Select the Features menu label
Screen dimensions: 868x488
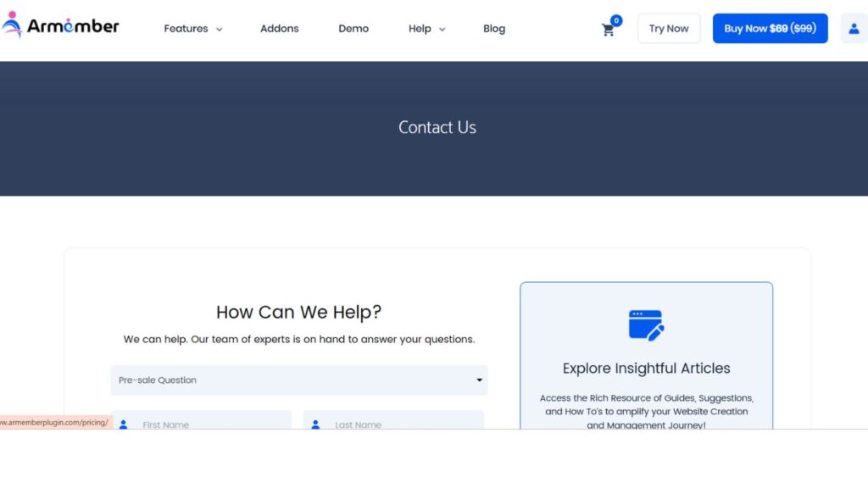point(186,28)
